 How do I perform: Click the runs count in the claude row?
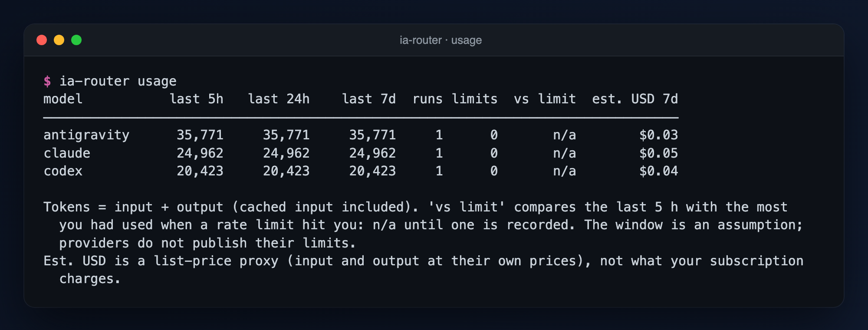(x=439, y=153)
